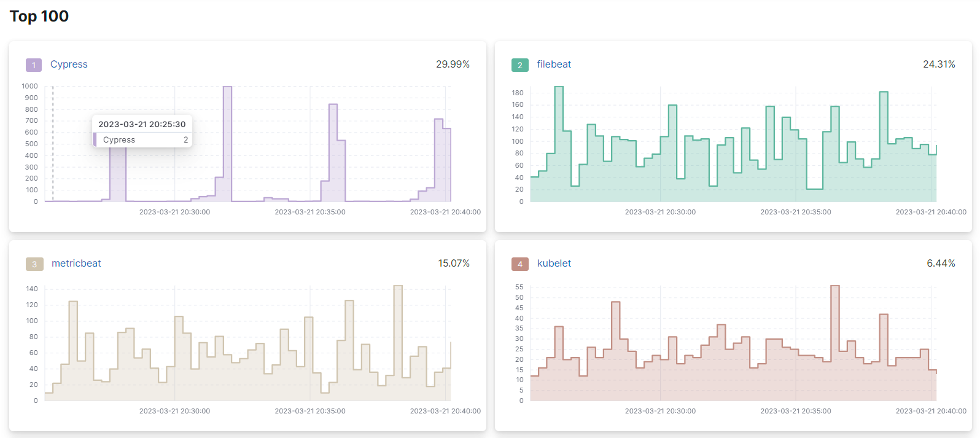Click the red rank 4 badge beside kubelet
The height and width of the screenshot is (438, 980).
pyautogui.click(x=519, y=264)
